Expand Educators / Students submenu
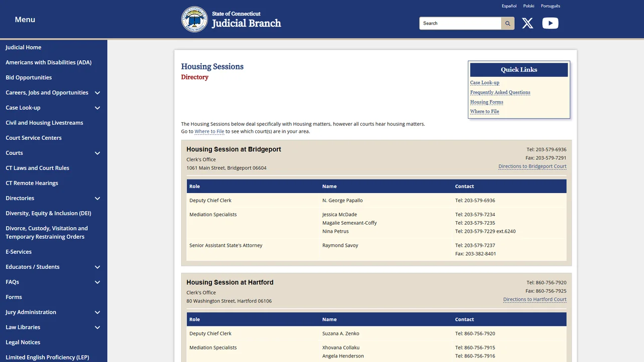644x362 pixels. point(98,267)
